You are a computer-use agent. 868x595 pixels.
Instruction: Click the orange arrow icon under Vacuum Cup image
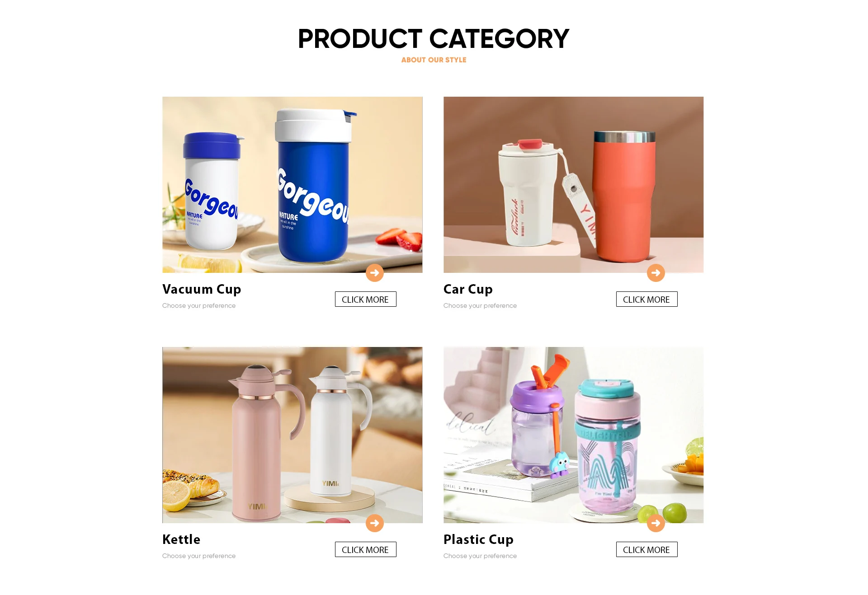(374, 273)
